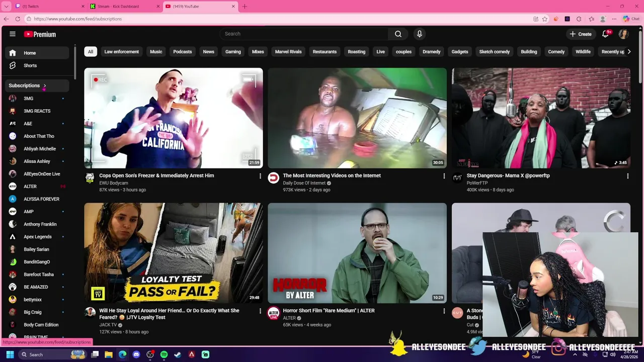
Task: Start voice search with microphone icon
Action: tap(420, 34)
